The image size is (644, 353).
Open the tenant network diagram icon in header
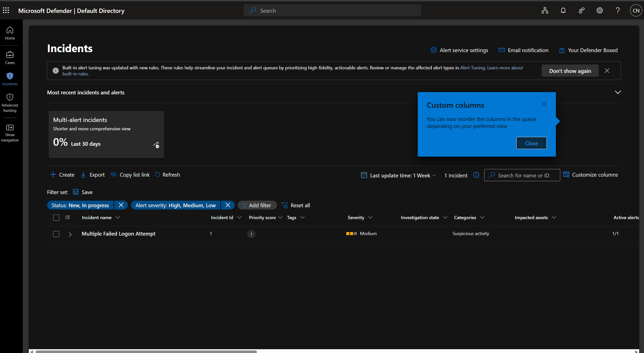(x=545, y=10)
